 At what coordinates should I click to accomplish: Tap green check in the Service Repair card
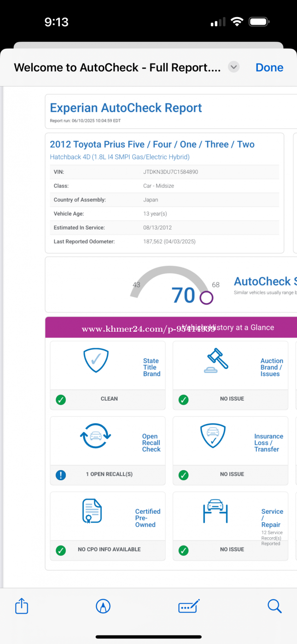[183, 550]
